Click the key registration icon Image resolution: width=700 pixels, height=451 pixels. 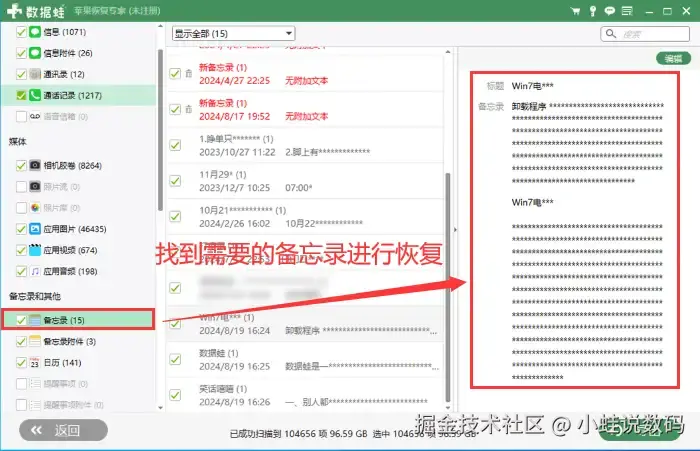[x=593, y=11]
